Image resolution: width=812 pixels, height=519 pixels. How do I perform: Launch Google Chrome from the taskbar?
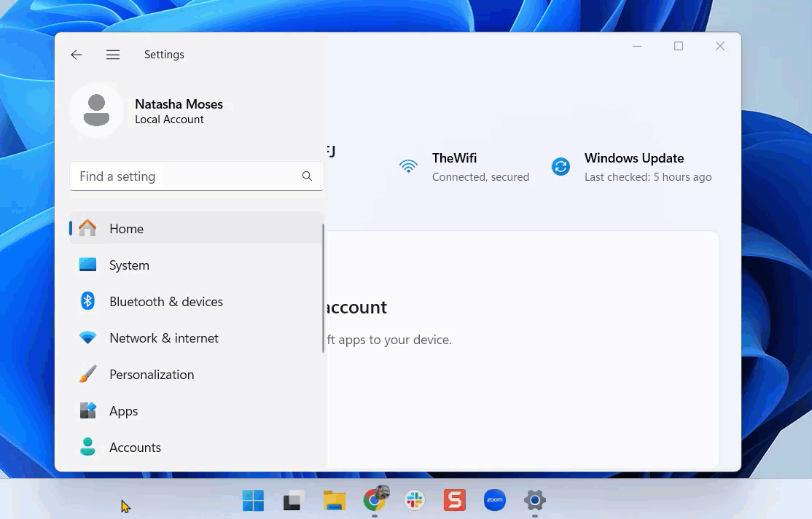pos(375,499)
